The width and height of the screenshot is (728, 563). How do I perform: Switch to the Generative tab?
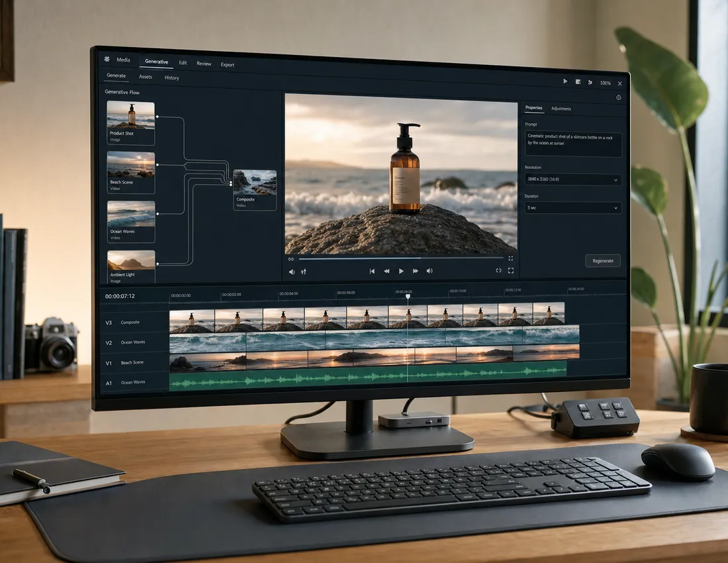pos(156,62)
